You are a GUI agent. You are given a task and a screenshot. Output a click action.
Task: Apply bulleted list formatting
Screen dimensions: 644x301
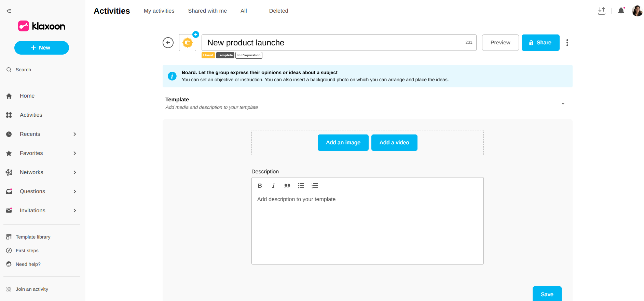point(301,186)
